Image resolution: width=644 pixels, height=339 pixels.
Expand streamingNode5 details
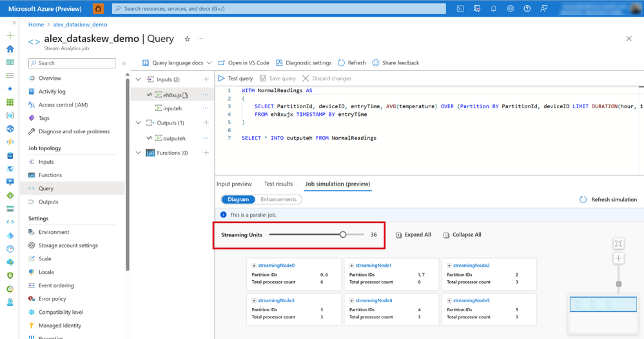pos(449,301)
